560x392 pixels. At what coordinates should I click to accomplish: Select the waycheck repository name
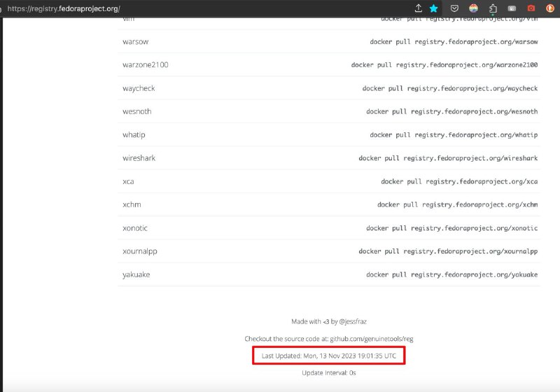click(x=139, y=88)
